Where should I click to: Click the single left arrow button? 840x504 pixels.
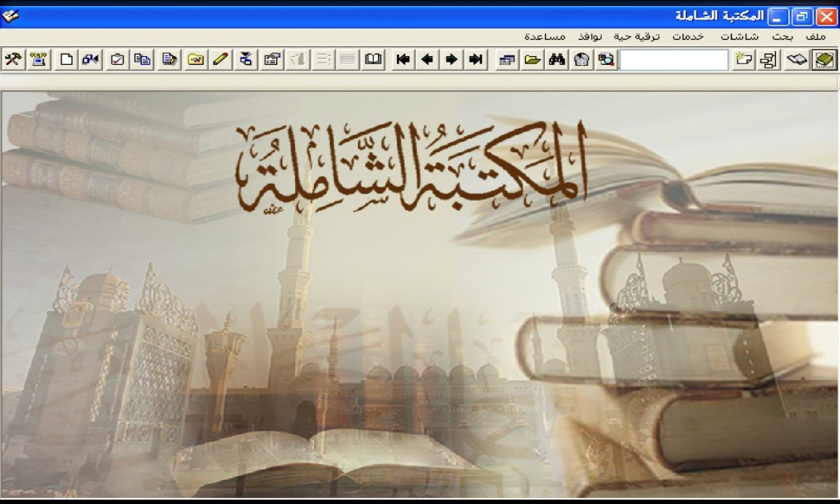click(x=427, y=60)
